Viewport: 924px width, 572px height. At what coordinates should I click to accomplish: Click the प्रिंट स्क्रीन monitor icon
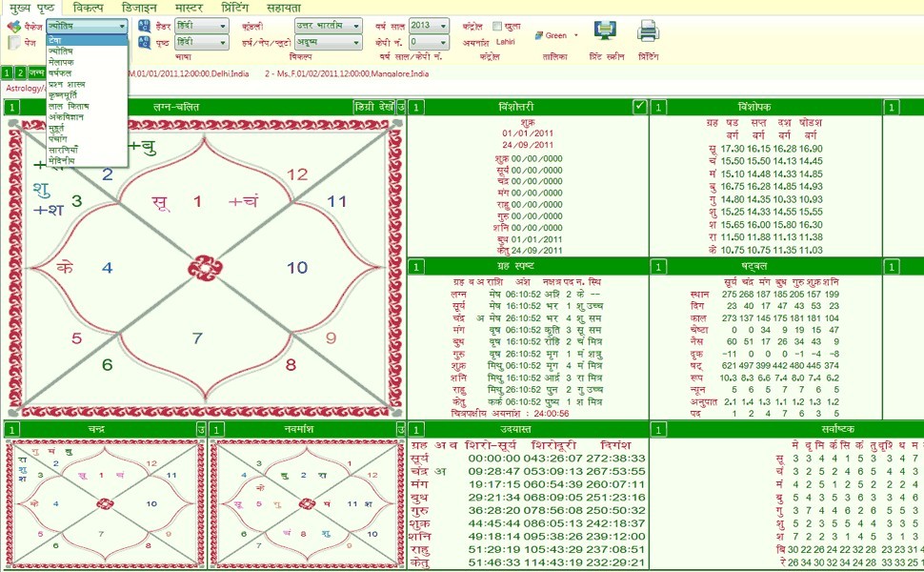point(605,31)
